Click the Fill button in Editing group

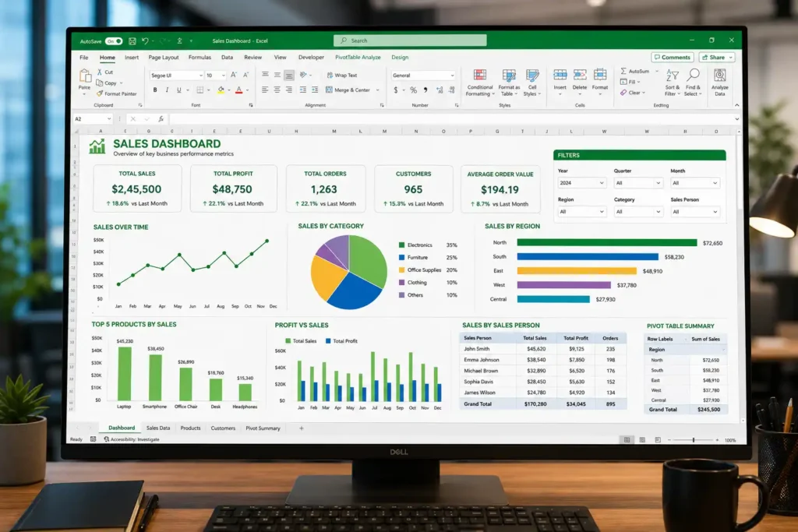point(630,82)
